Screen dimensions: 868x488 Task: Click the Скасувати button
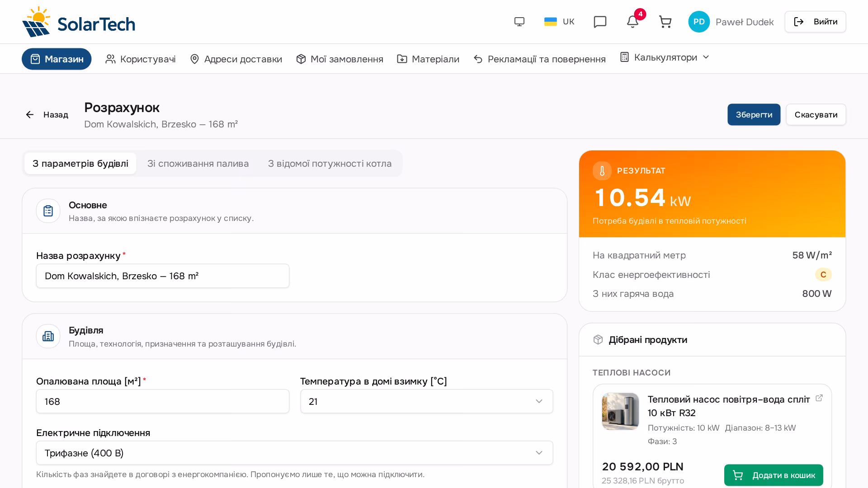click(816, 115)
